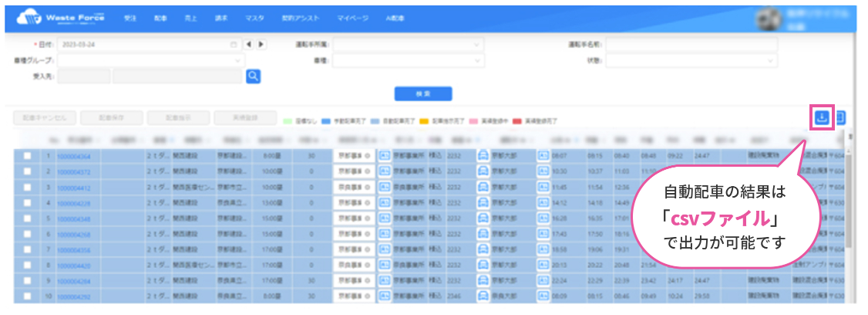Open office selector dropdown in row 5
Image resolution: width=868 pixels, height=315 pixels.
355,218
